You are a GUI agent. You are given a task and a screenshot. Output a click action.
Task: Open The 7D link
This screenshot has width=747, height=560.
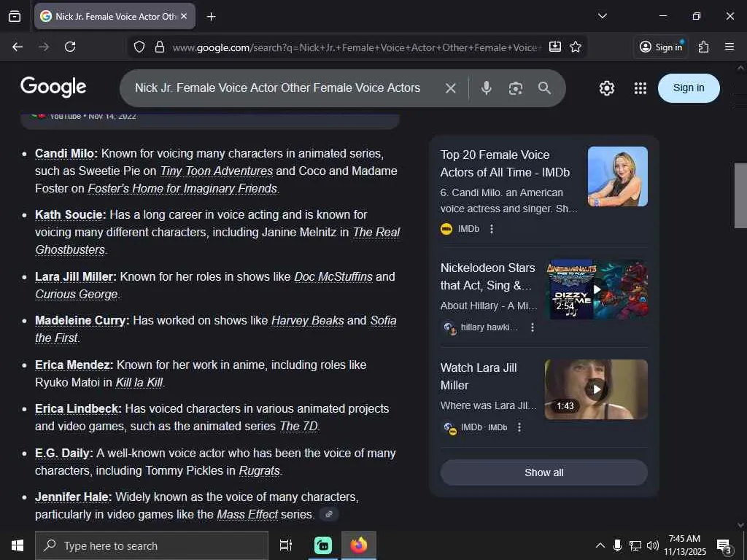(x=298, y=426)
